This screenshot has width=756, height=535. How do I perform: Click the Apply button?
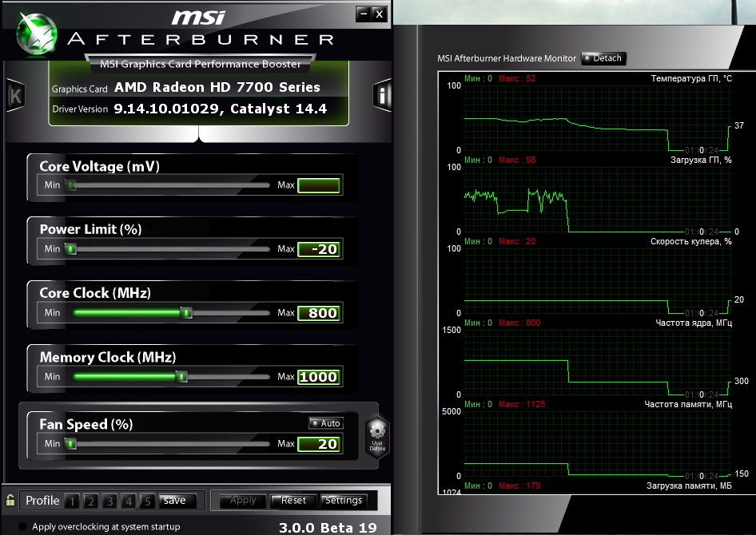click(x=242, y=501)
